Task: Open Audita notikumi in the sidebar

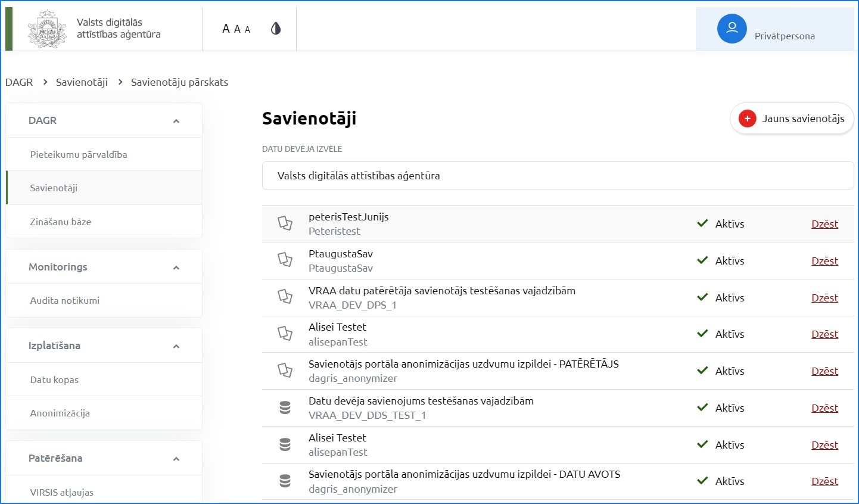Action: (104, 300)
